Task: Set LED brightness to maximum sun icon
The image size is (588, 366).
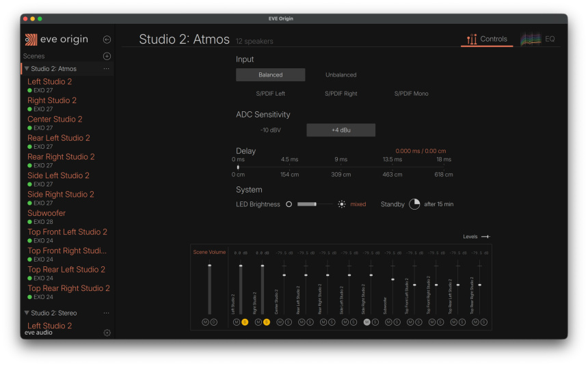Action: click(x=342, y=204)
